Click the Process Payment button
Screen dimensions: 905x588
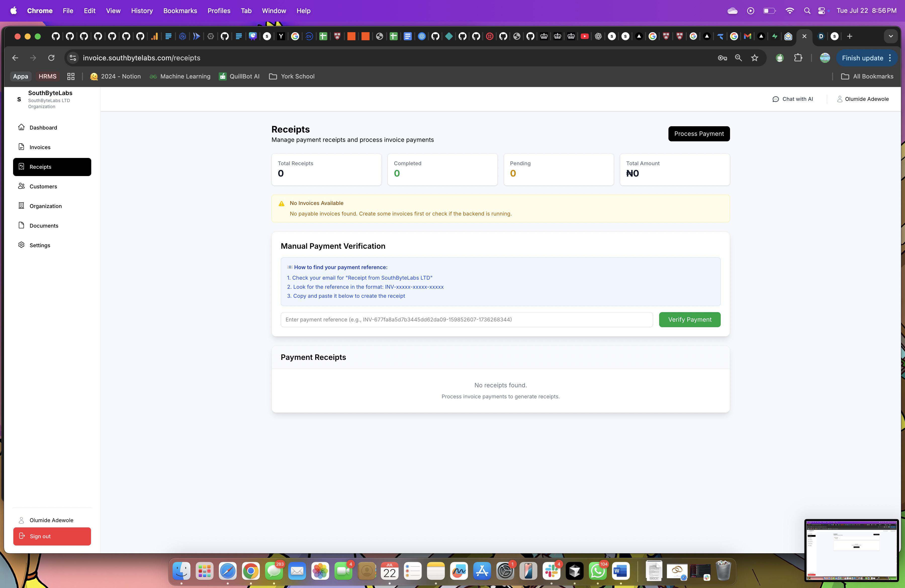699,134
